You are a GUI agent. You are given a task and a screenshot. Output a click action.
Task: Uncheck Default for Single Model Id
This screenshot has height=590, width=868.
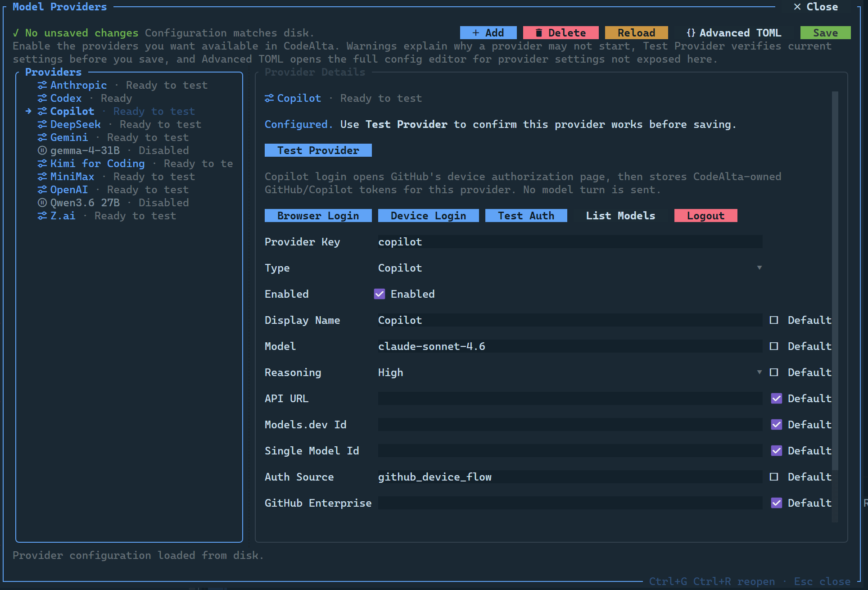point(777,451)
